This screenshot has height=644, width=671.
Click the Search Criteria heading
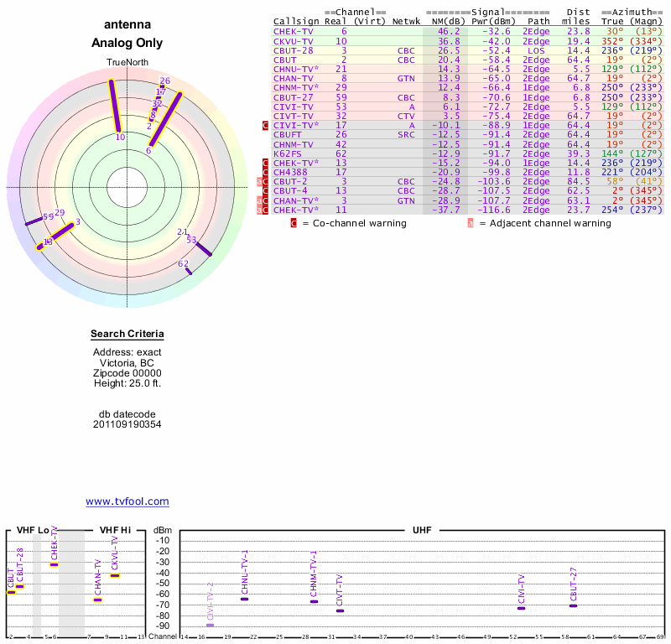click(x=127, y=335)
